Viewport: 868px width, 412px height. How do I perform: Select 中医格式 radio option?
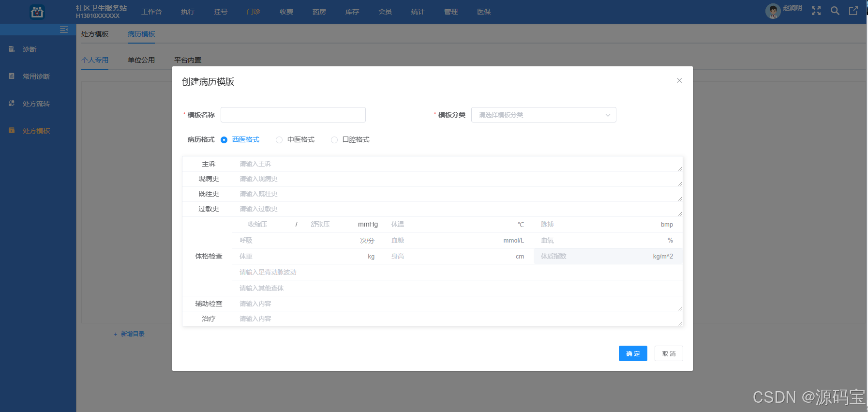tap(279, 140)
